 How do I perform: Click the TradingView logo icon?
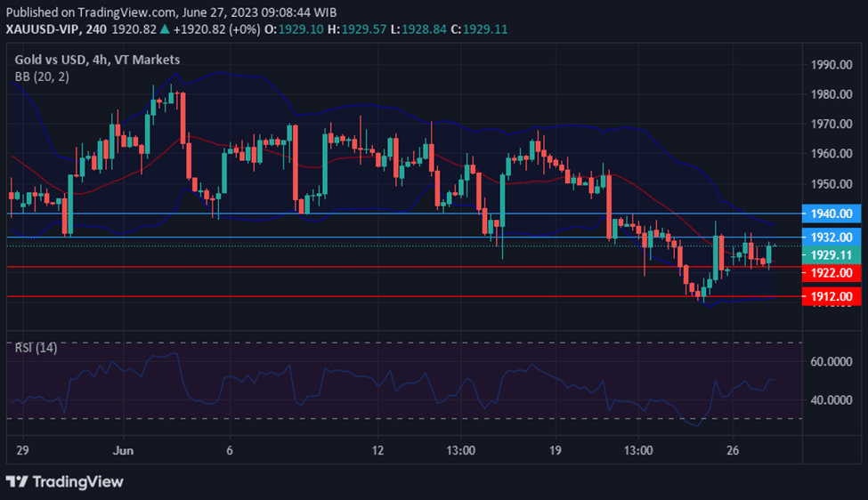[x=16, y=481]
